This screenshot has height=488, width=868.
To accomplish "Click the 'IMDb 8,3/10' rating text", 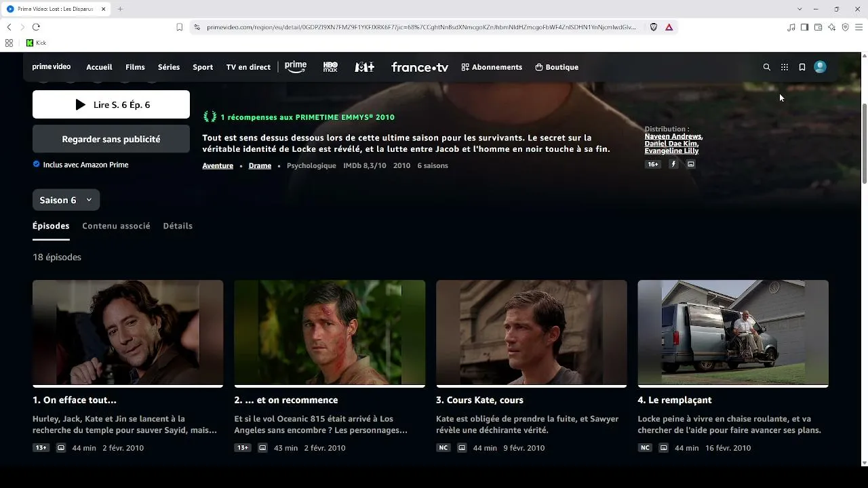I will tap(364, 165).
